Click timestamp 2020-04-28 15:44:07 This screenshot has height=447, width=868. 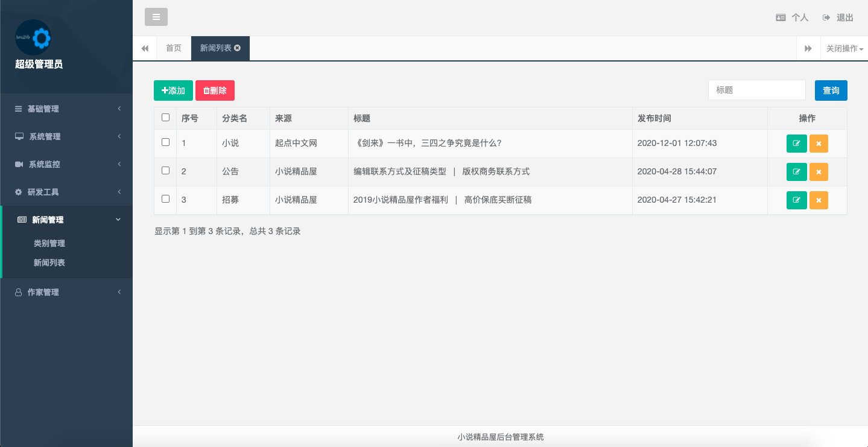677,171
